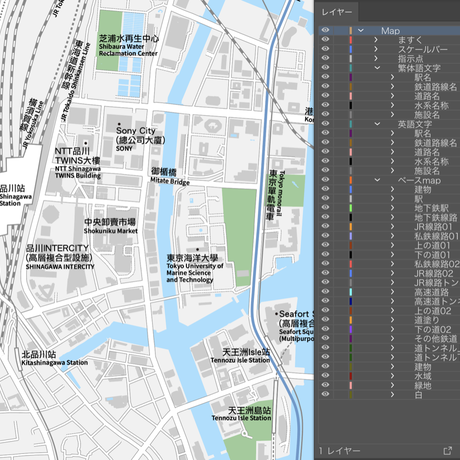Screen dimensions: 460x460
Task: Select the 英語文字 group name
Action: pos(415,124)
